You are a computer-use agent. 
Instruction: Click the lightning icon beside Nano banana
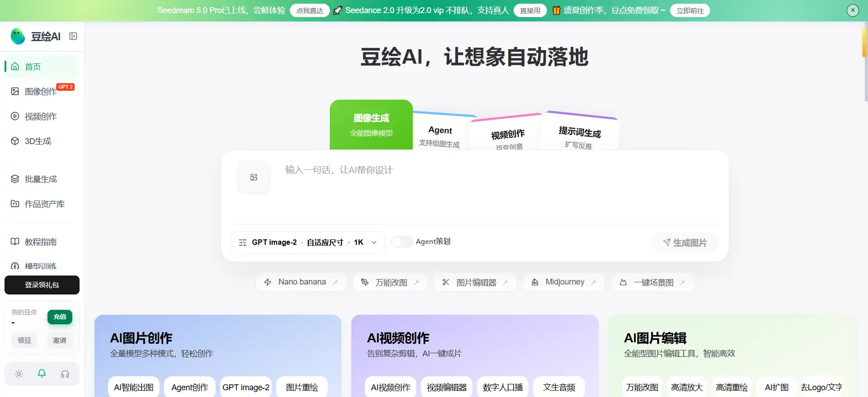[x=268, y=282]
